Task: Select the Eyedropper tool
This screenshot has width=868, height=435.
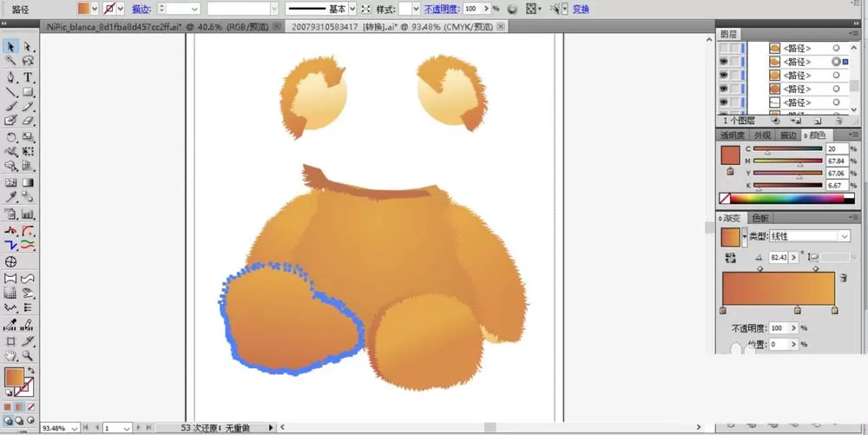Action: click(x=10, y=198)
